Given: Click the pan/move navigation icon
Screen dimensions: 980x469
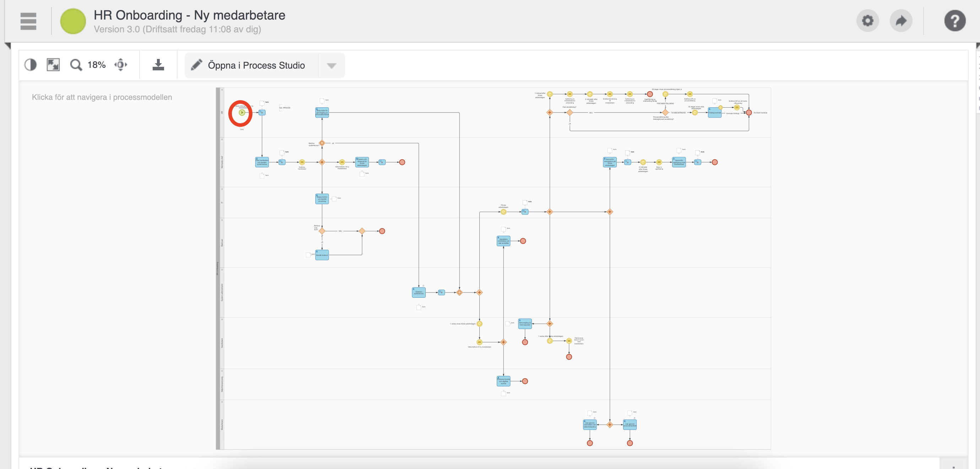Looking at the screenshot, I should point(121,65).
